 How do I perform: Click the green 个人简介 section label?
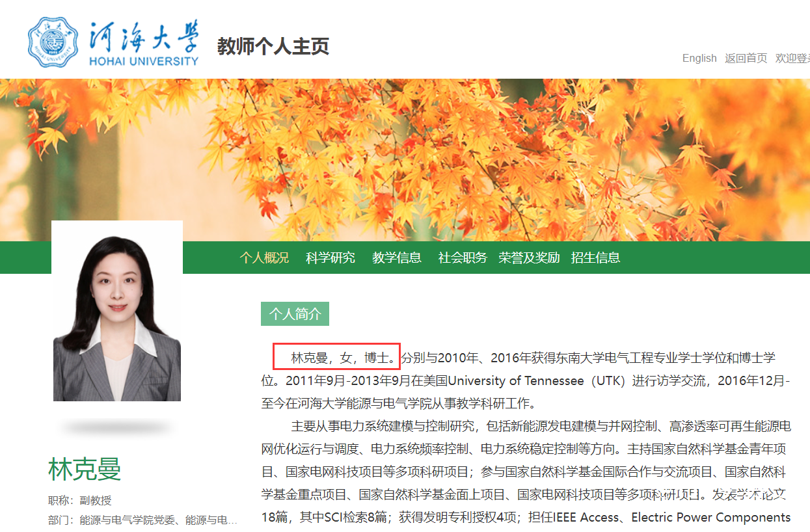tap(295, 314)
